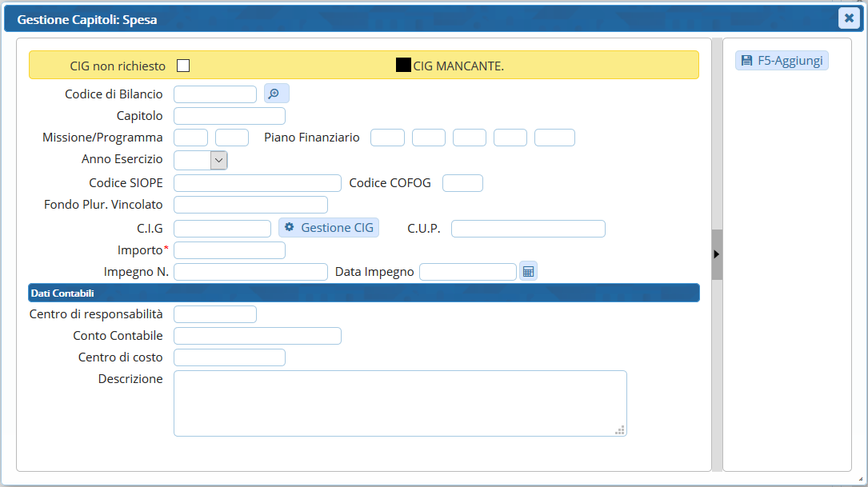Focus the Capitolo input field
The image size is (868, 487).
point(229,116)
